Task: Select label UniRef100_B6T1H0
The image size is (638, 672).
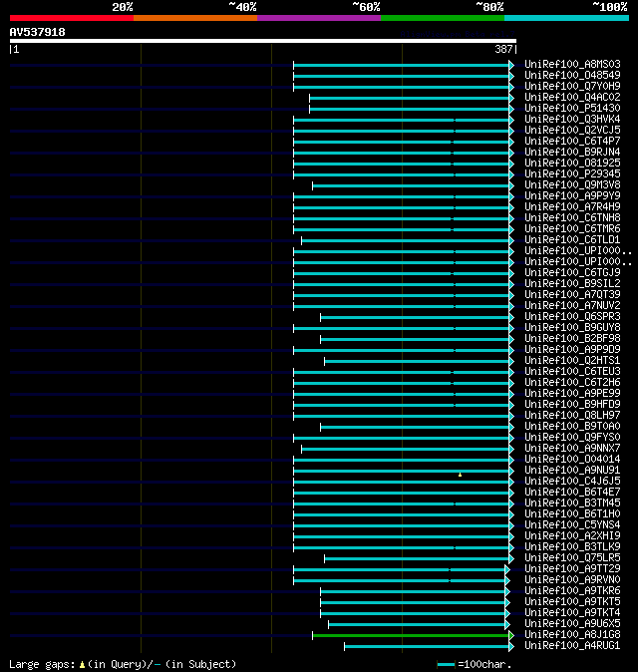Action: pos(572,514)
